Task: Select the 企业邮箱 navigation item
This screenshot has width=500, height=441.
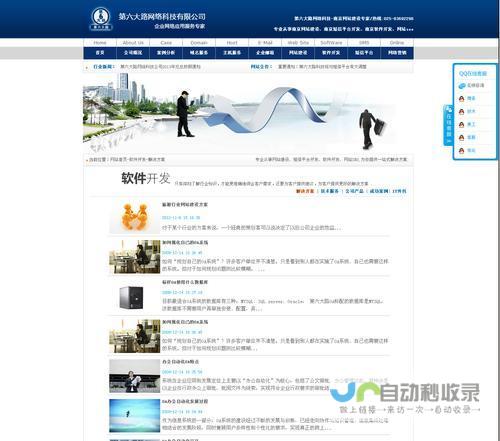Action: (265, 53)
